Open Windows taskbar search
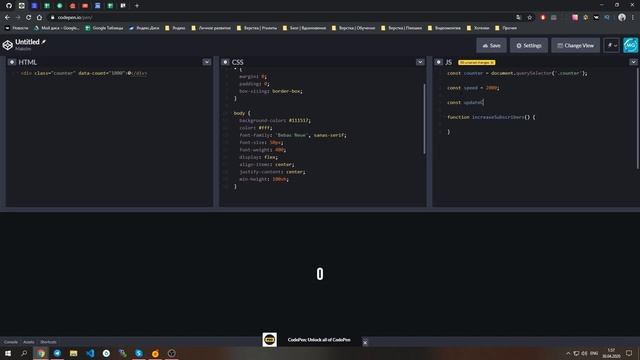Image resolution: width=640 pixels, height=360 pixels. (x=24, y=353)
